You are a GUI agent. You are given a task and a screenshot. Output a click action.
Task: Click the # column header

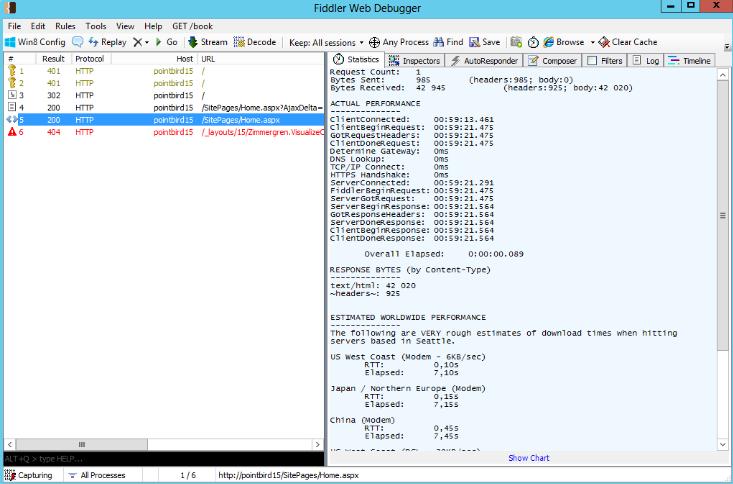click(20, 59)
